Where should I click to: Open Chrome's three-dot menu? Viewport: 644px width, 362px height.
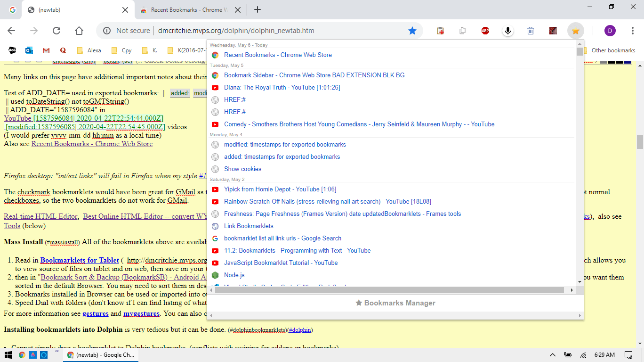tap(632, 30)
